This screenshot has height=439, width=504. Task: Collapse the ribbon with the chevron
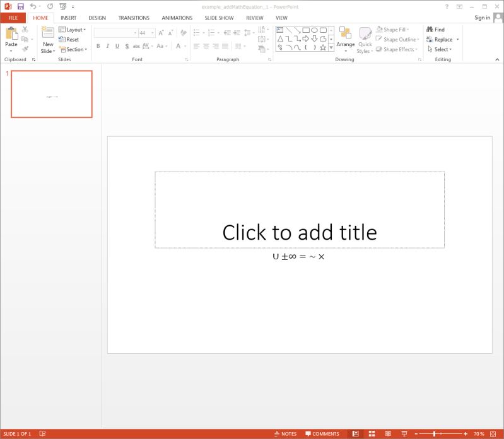click(x=497, y=59)
